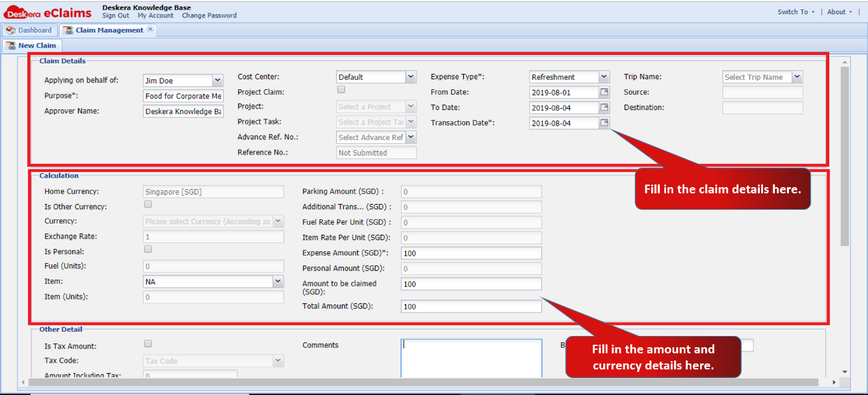Toggle the Is Personal checkbox
The width and height of the screenshot is (868, 395).
[x=148, y=250]
